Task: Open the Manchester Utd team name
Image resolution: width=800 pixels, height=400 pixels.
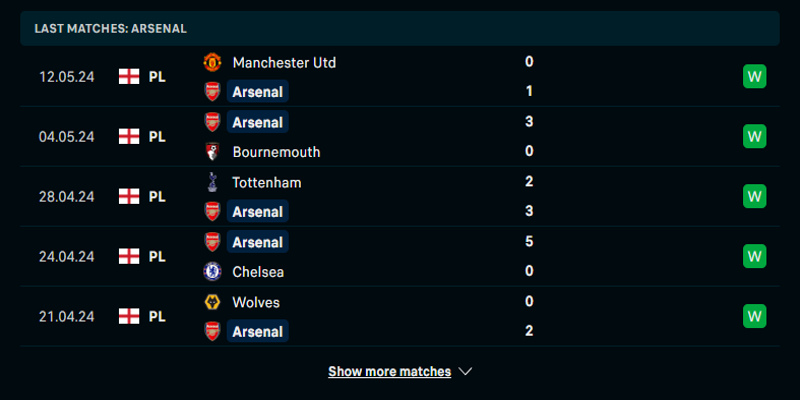Action: [284, 62]
